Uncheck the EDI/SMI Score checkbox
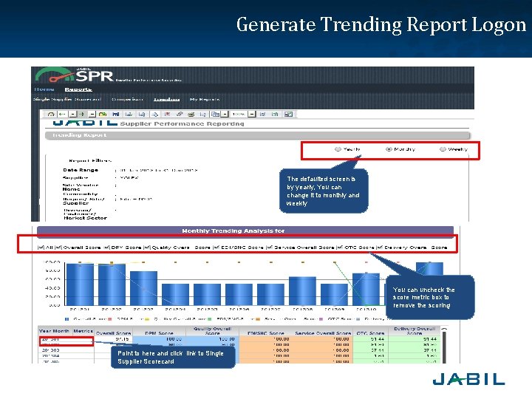Screen dimensions: 532x399 click(216, 248)
